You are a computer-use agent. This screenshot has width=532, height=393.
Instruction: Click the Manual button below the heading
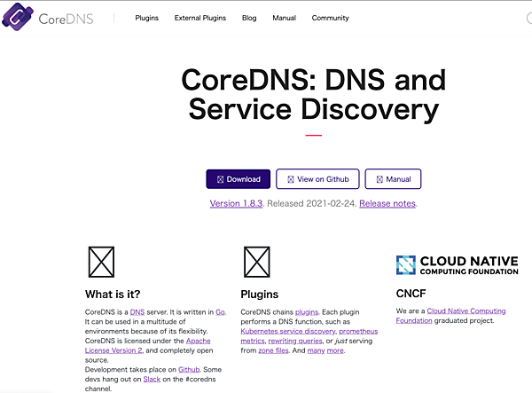(x=393, y=179)
